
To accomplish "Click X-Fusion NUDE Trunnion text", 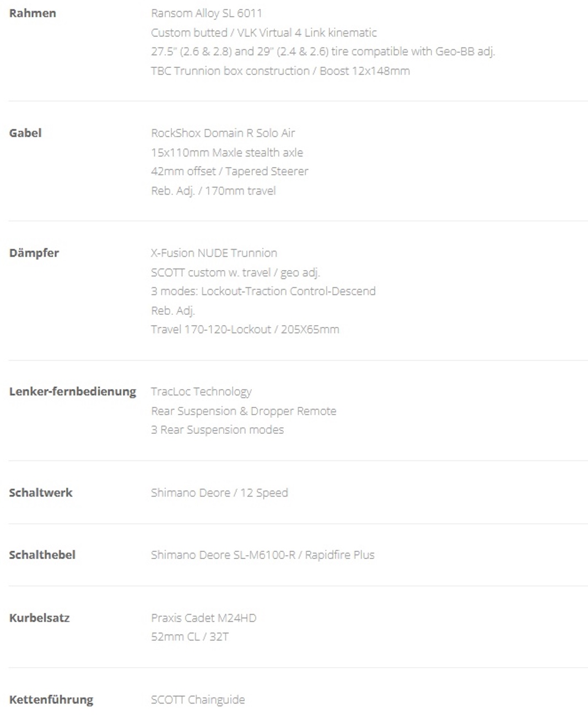I will (214, 253).
